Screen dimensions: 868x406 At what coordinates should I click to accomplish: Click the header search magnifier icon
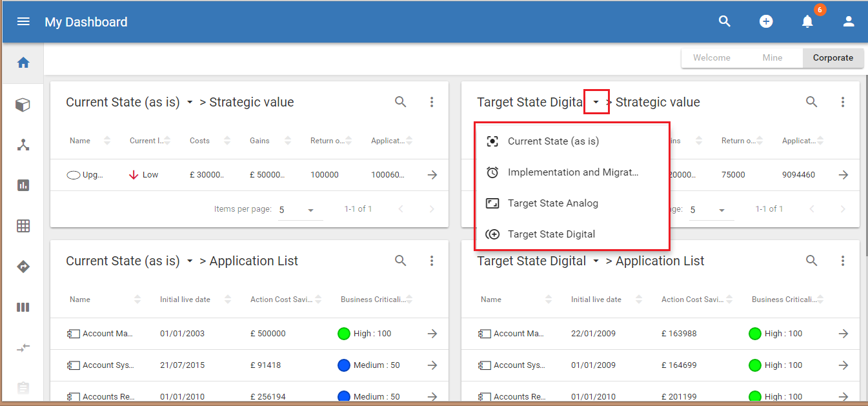pyautogui.click(x=724, y=22)
